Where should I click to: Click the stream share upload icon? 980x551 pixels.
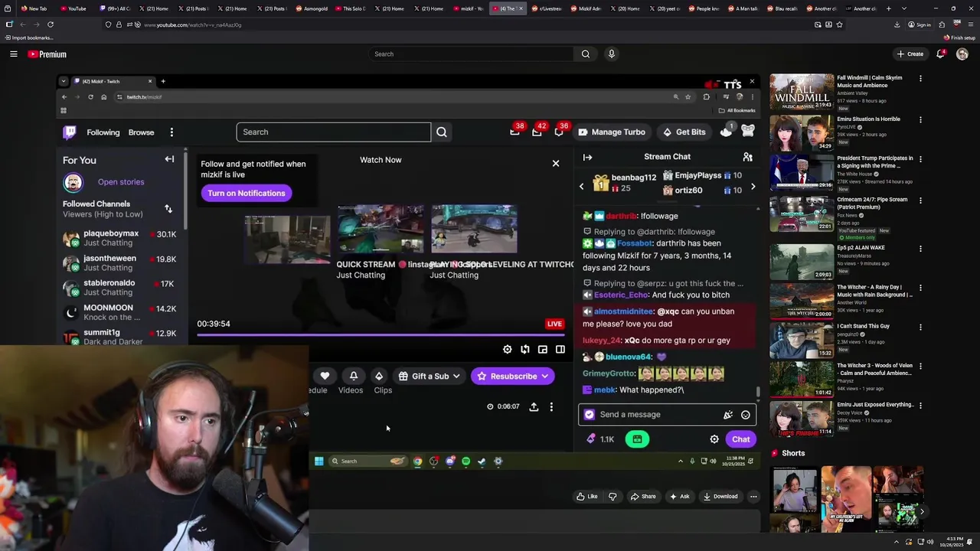pos(534,407)
